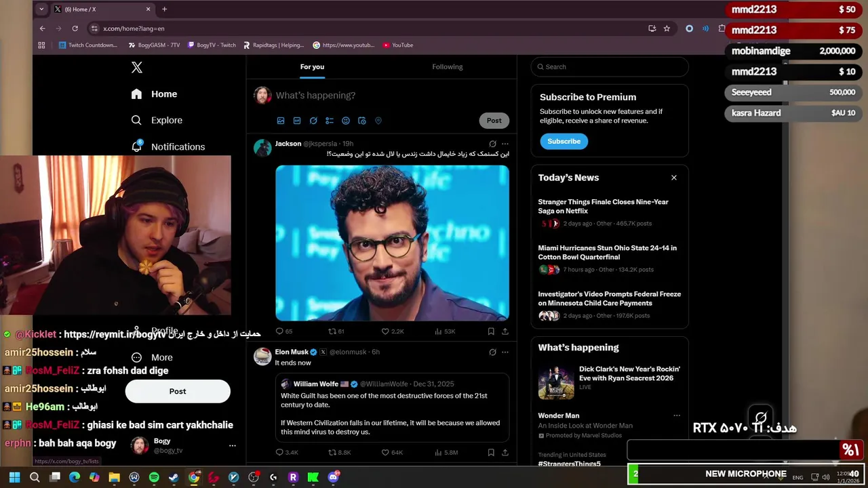Viewport: 868px width, 488px height.
Task: Open the Windows Start menu
Action: tap(14, 477)
